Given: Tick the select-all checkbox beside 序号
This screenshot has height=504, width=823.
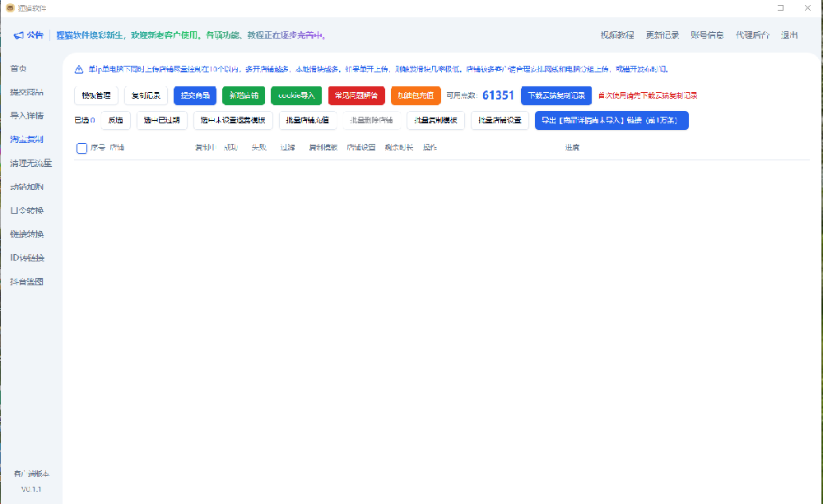Looking at the screenshot, I should click(81, 148).
